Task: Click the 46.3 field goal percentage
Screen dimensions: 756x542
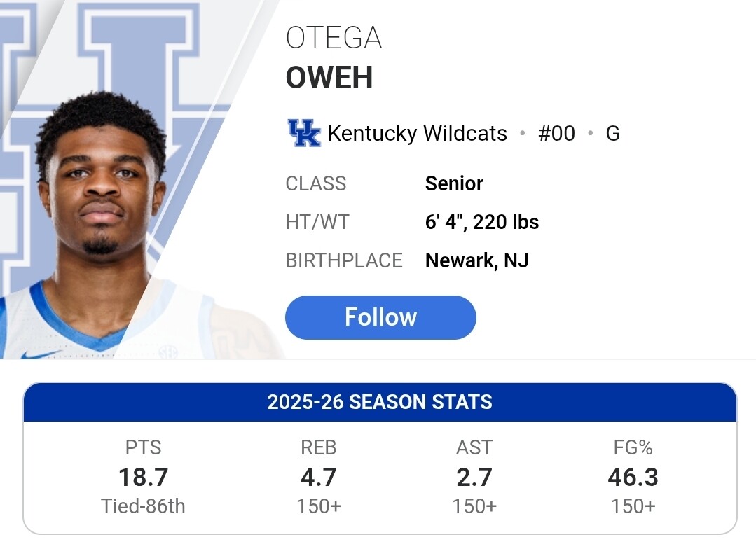Action: click(633, 477)
